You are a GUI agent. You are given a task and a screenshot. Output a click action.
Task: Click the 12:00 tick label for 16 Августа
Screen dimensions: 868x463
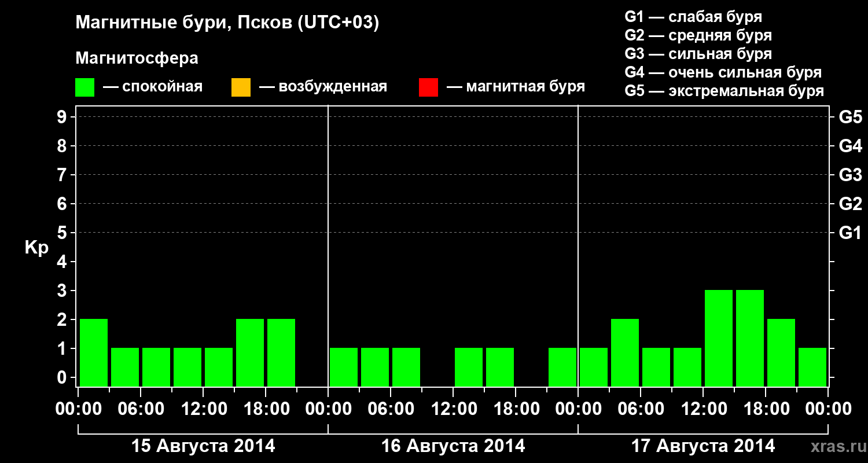click(x=453, y=409)
